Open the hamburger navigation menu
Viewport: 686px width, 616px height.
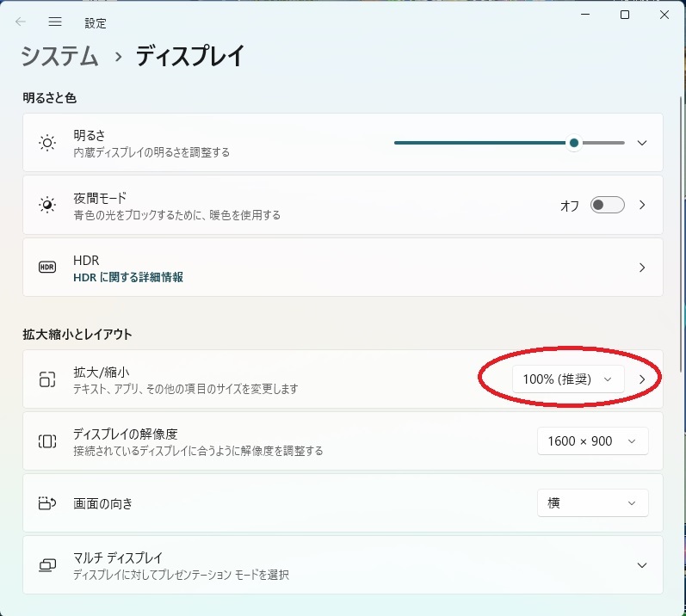coord(55,22)
